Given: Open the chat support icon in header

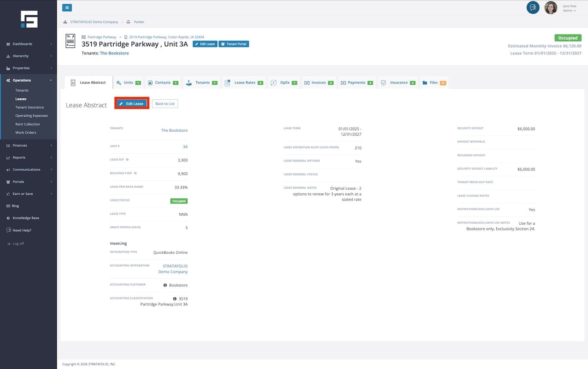Looking at the screenshot, I should pos(533,7).
